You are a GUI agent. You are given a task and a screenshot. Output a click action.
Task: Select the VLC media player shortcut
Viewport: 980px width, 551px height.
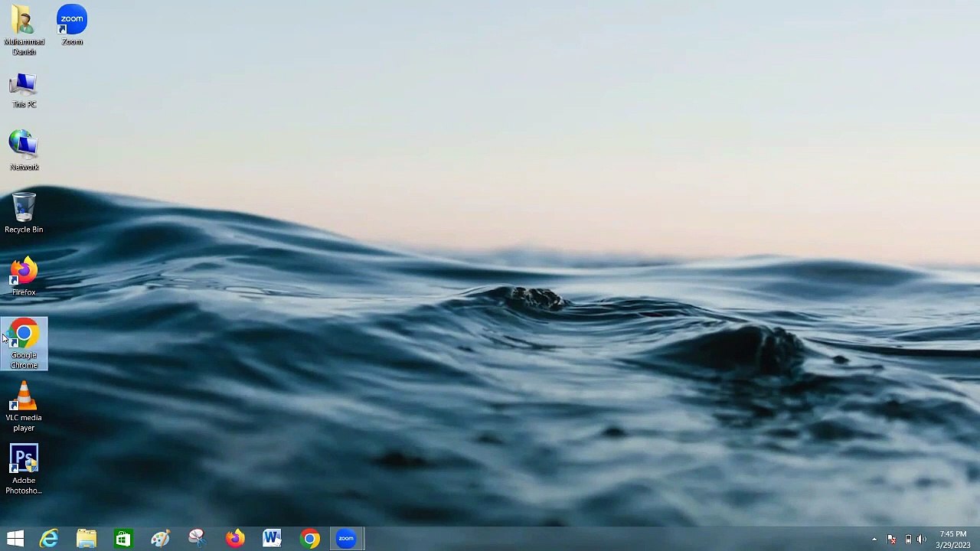click(24, 407)
